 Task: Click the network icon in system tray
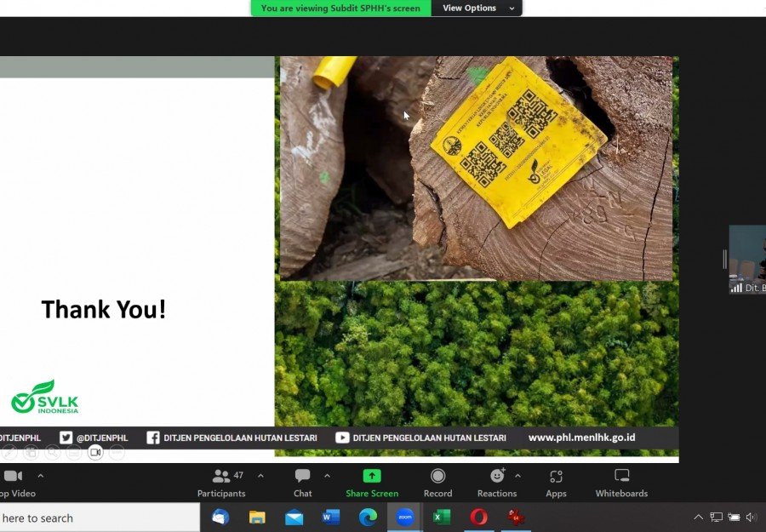pos(716,517)
